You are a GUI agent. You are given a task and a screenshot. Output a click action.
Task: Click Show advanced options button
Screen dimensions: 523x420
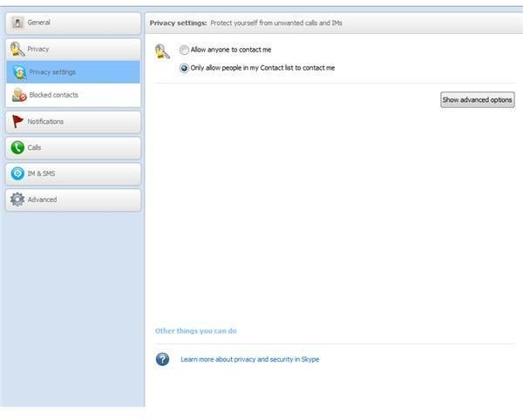478,100
